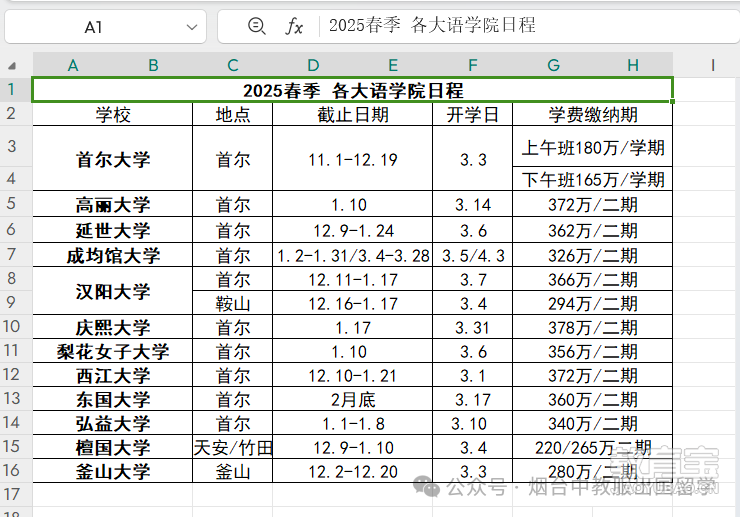Select the 檀国大学 cell
The width and height of the screenshot is (740, 517).
point(113,447)
